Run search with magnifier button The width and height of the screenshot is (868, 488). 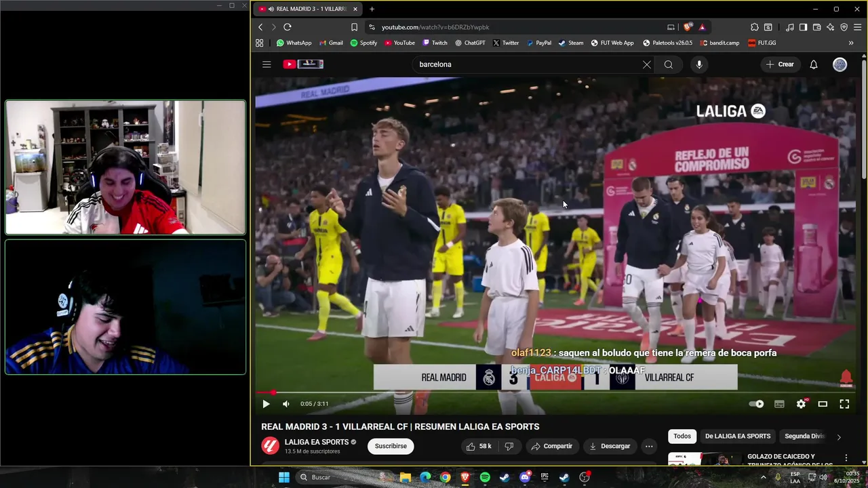point(669,64)
